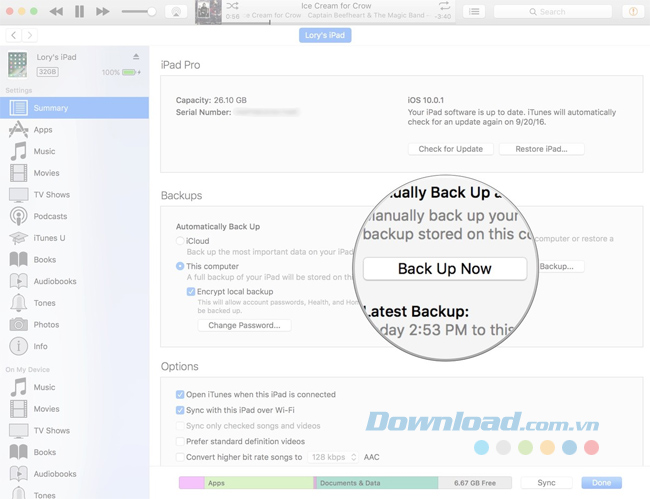The height and width of the screenshot is (499, 650).
Task: Click the Tones bell icon under Settings
Action: 19,303
